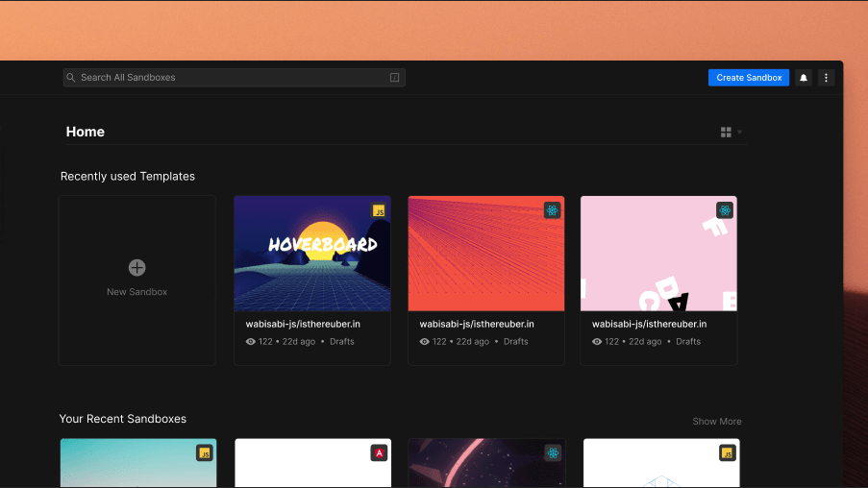This screenshot has height=488, width=868.
Task: Click the notifications bell icon
Action: coord(804,78)
